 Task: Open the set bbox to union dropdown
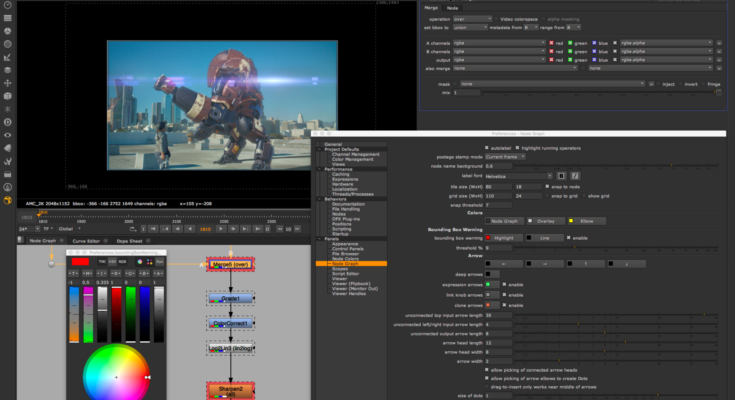click(470, 28)
